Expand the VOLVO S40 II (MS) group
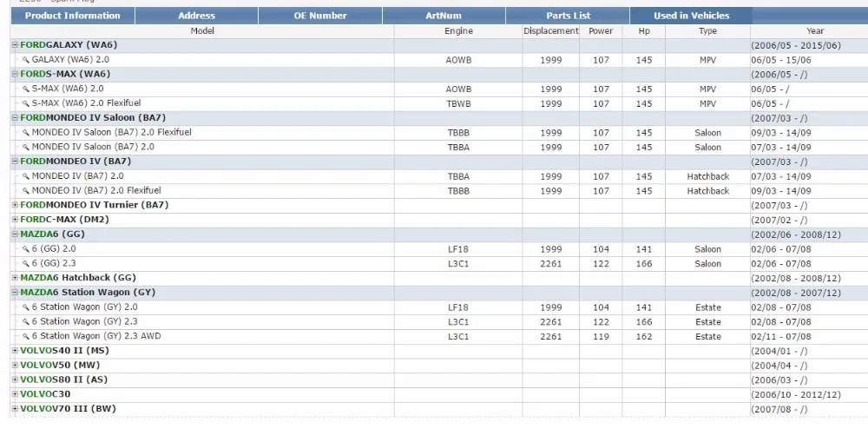The height and width of the screenshot is (429, 868). (16, 350)
